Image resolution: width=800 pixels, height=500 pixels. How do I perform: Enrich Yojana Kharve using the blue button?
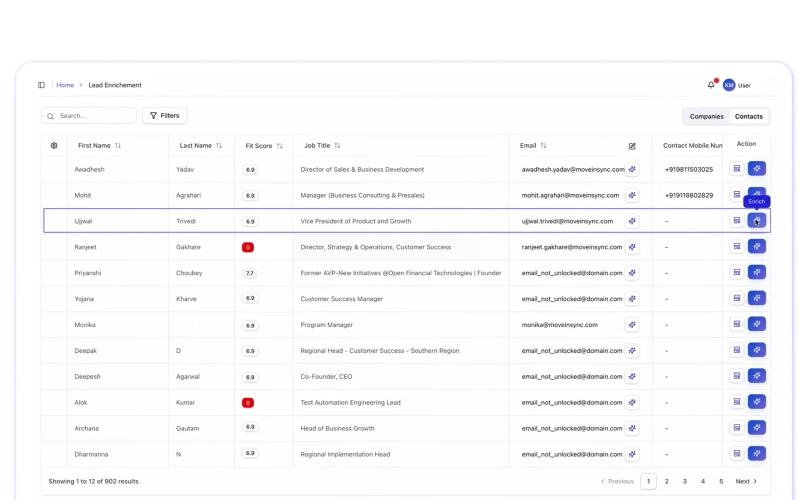click(x=757, y=298)
